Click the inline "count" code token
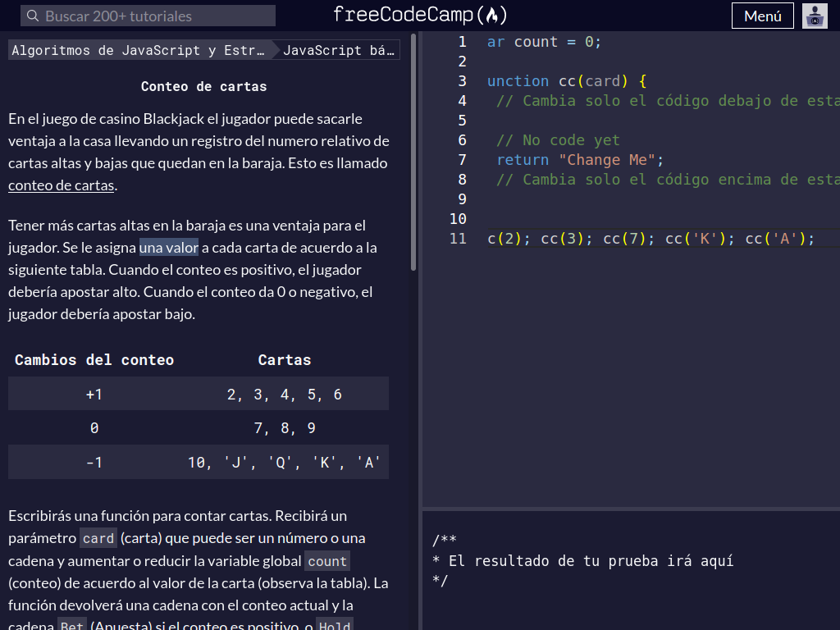The width and height of the screenshot is (840, 630). [326, 561]
